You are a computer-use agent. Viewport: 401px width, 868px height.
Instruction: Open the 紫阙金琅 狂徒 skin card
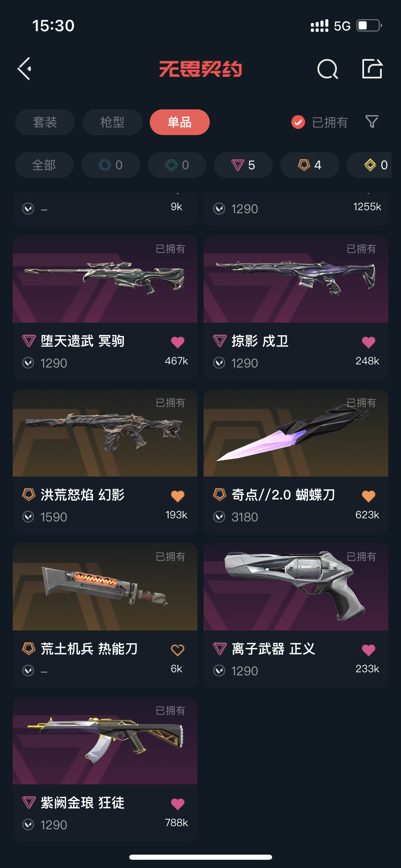point(105,769)
